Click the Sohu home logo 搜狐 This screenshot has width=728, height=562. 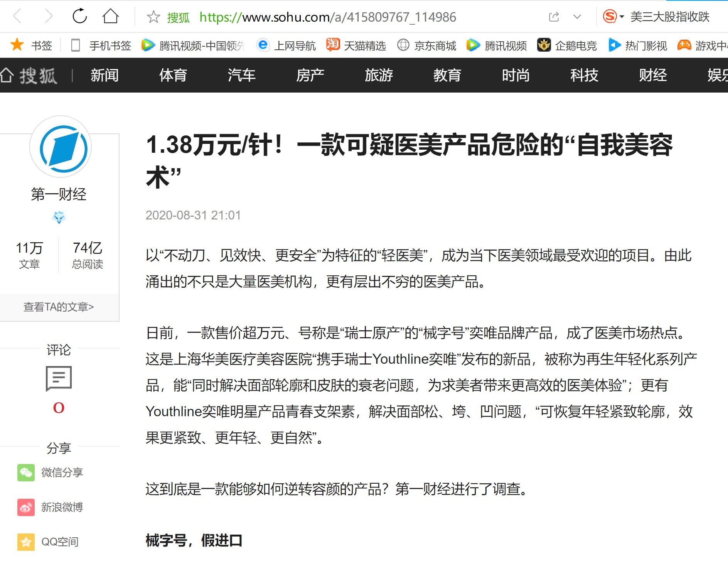29,75
